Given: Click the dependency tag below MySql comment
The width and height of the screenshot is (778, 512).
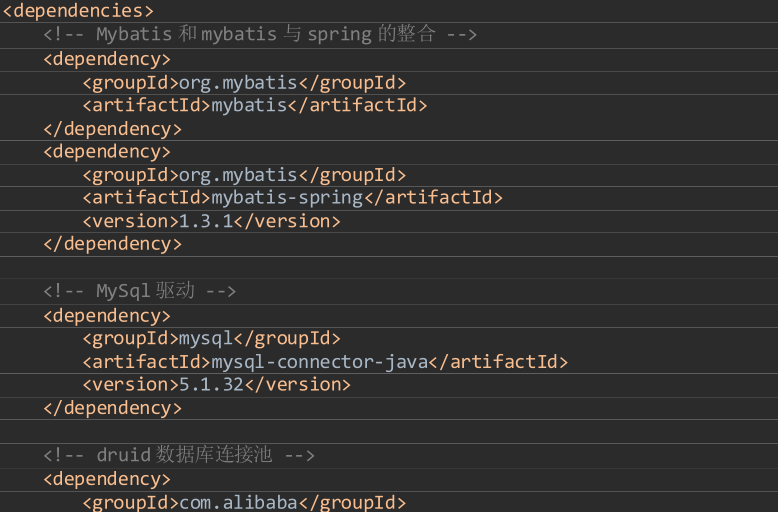Looking at the screenshot, I should click(107, 316).
